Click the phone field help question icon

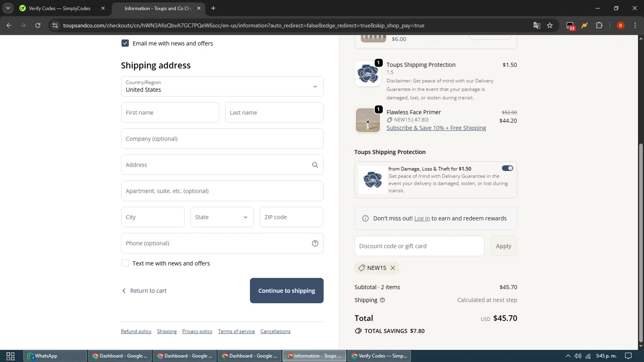315,243
